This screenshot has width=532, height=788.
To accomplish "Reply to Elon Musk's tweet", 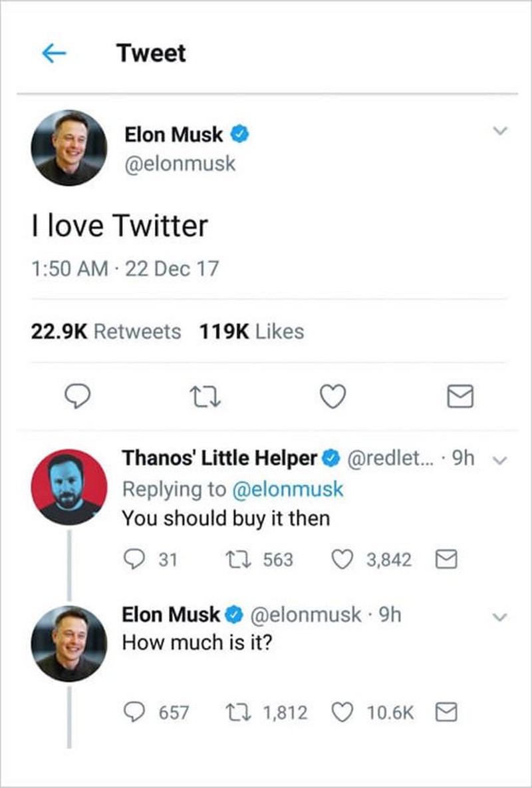I will tap(78, 396).
